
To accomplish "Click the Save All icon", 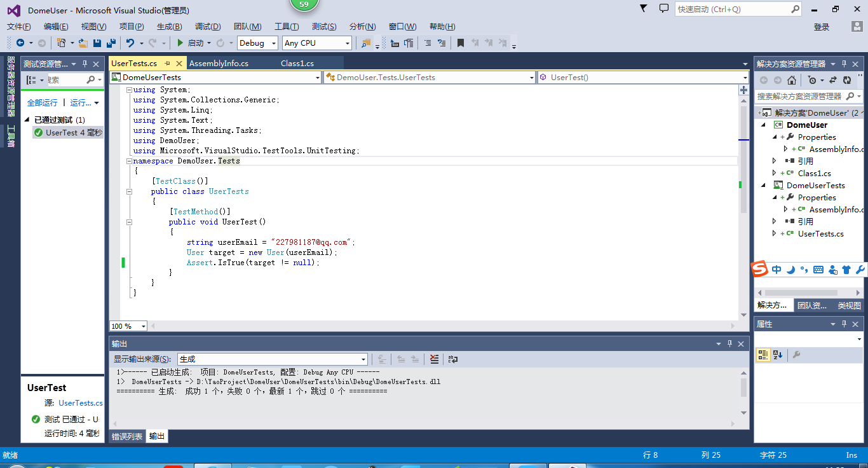I will (x=111, y=43).
